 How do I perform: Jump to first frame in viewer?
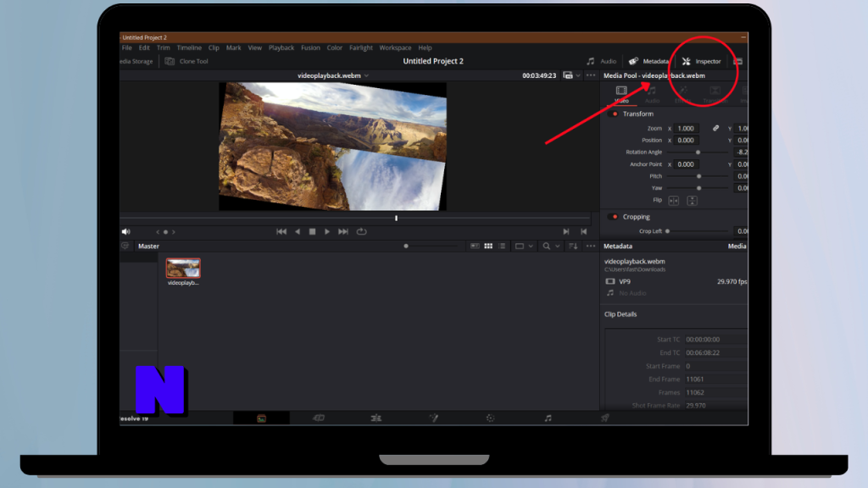coord(281,232)
